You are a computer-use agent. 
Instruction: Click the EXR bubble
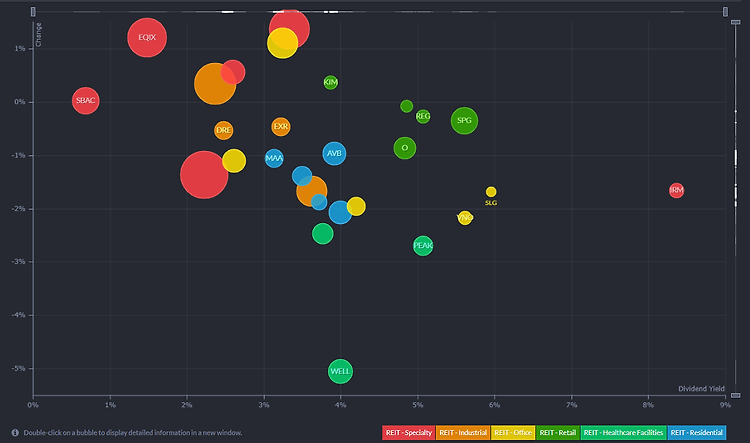pos(281,127)
